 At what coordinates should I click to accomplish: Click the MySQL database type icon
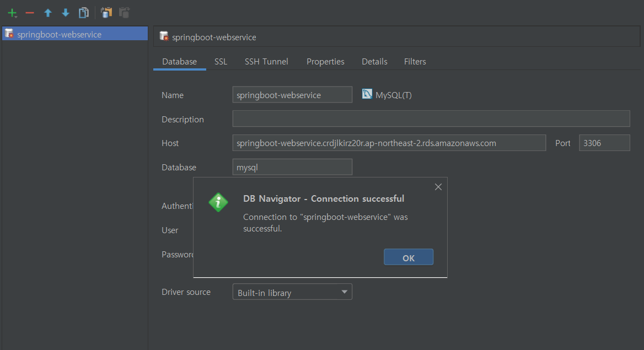point(367,94)
